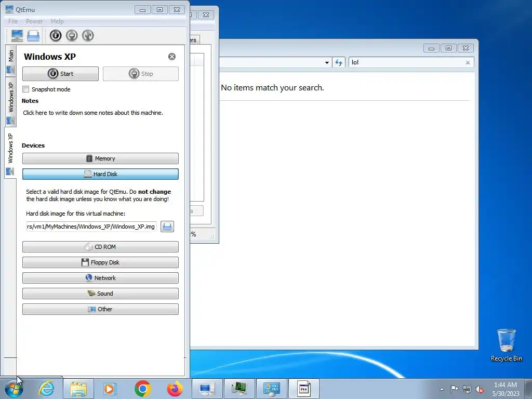Minimize the Explorer search window
Screen dimensions: 532x399
[x=431, y=48]
